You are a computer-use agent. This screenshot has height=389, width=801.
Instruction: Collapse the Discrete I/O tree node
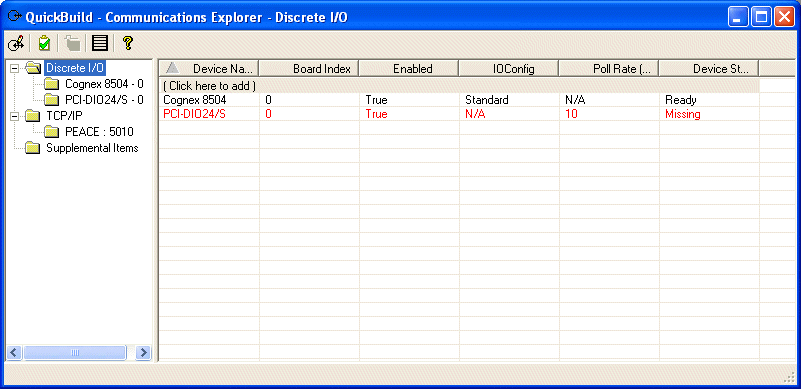(15, 67)
